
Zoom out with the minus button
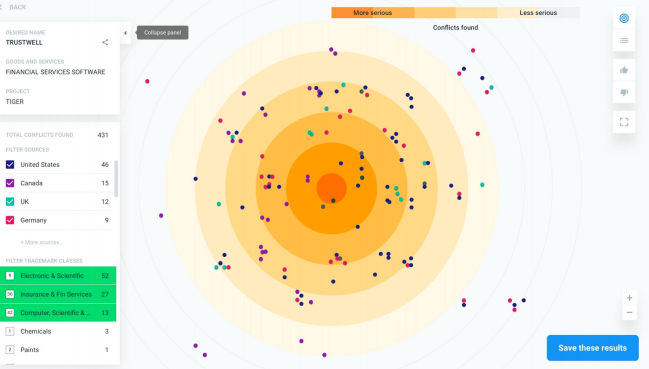(629, 313)
